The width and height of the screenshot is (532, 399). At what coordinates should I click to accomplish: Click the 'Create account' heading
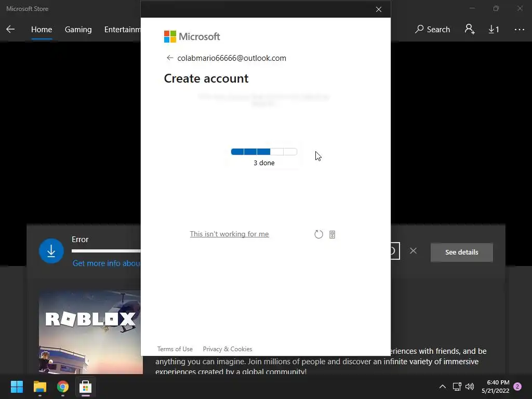tap(206, 78)
